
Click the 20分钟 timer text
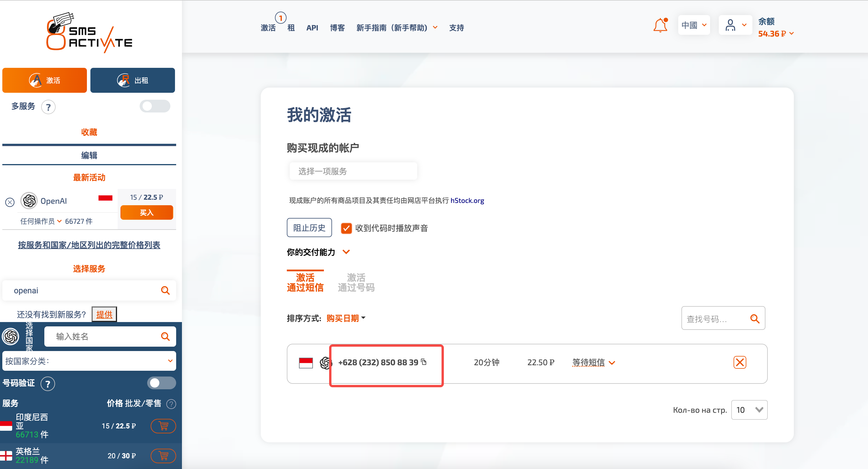point(486,362)
